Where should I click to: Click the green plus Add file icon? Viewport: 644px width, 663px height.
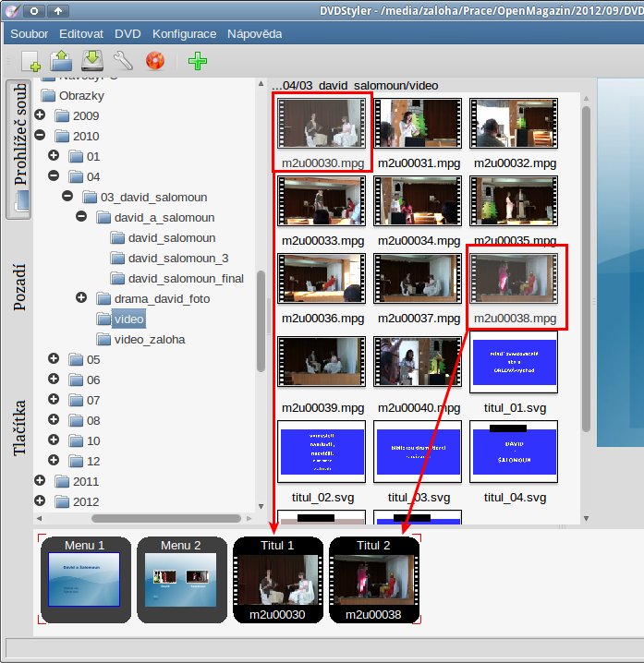(x=198, y=62)
